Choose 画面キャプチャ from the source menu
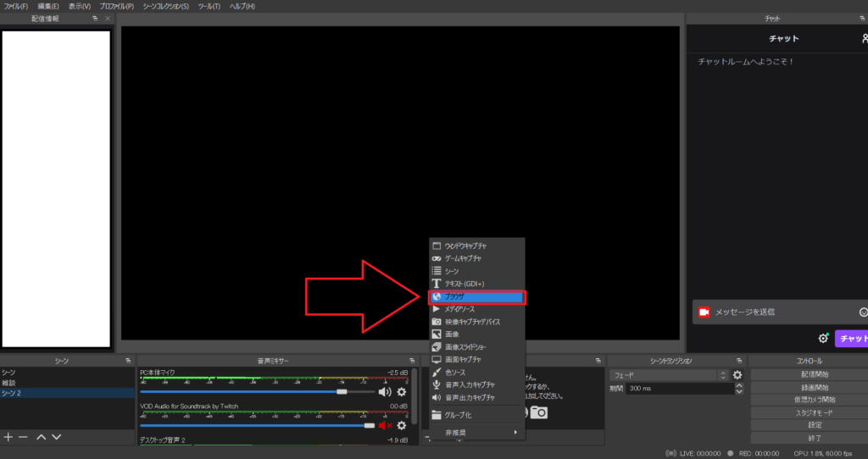The width and height of the screenshot is (868, 459). click(x=477, y=359)
